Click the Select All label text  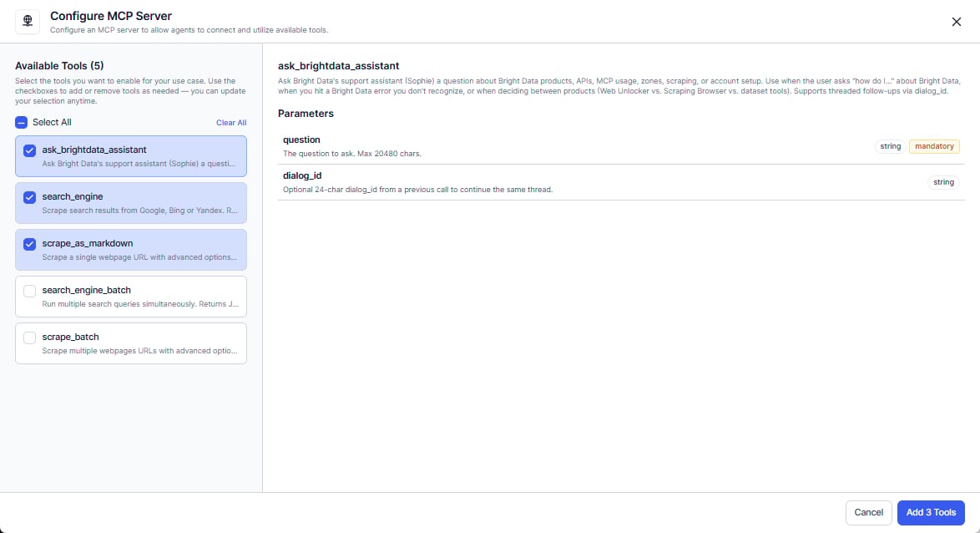[x=52, y=123]
